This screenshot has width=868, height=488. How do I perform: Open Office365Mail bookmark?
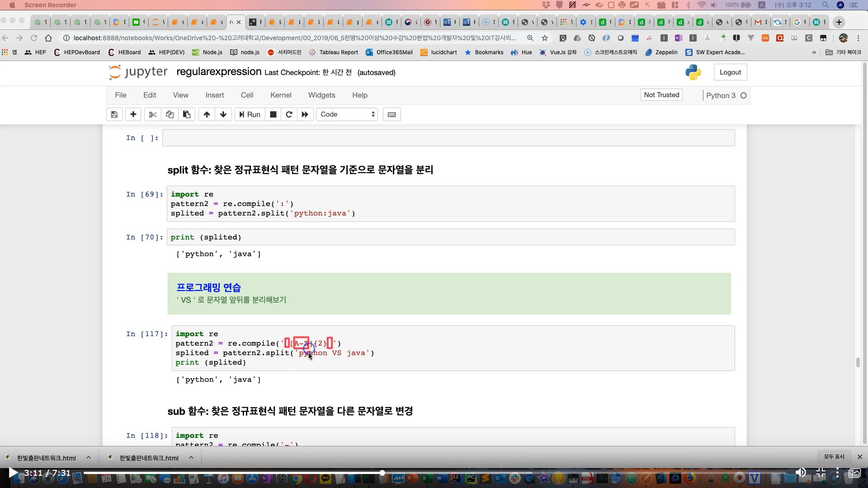pos(389,52)
